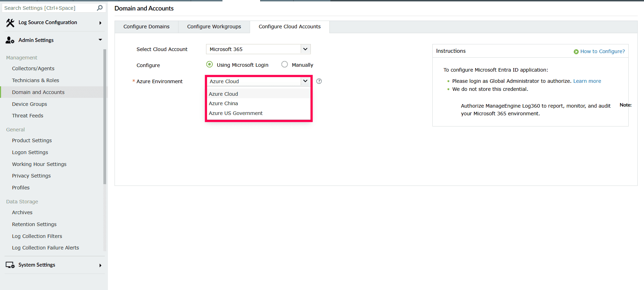Open Archives under Data Storage
Image resolution: width=644 pixels, height=290 pixels.
pyautogui.click(x=22, y=212)
